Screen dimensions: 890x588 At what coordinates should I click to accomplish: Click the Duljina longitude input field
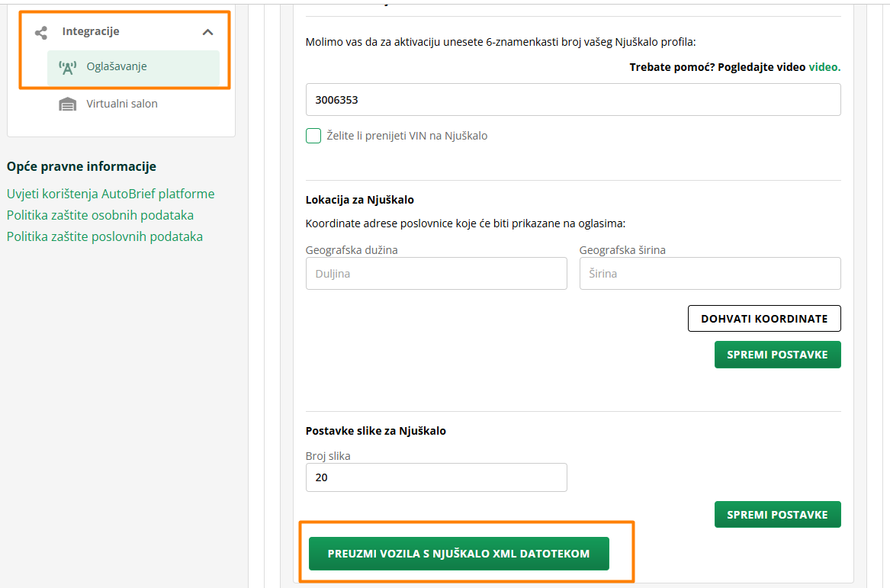coord(436,274)
